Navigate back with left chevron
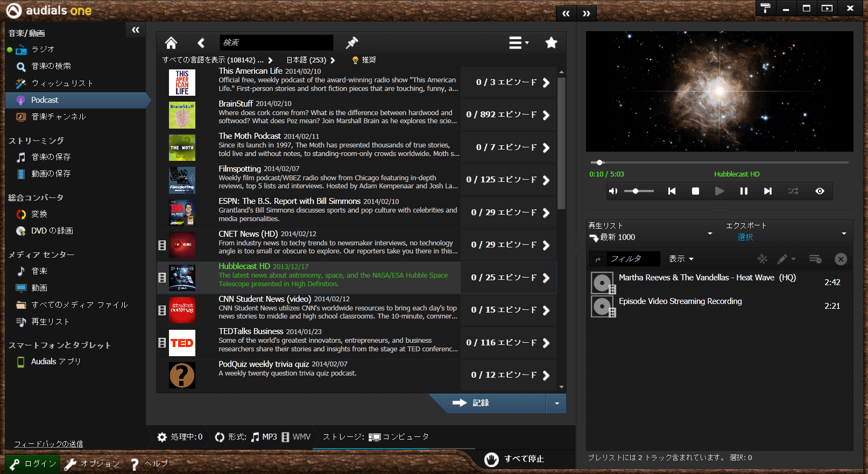 (201, 43)
